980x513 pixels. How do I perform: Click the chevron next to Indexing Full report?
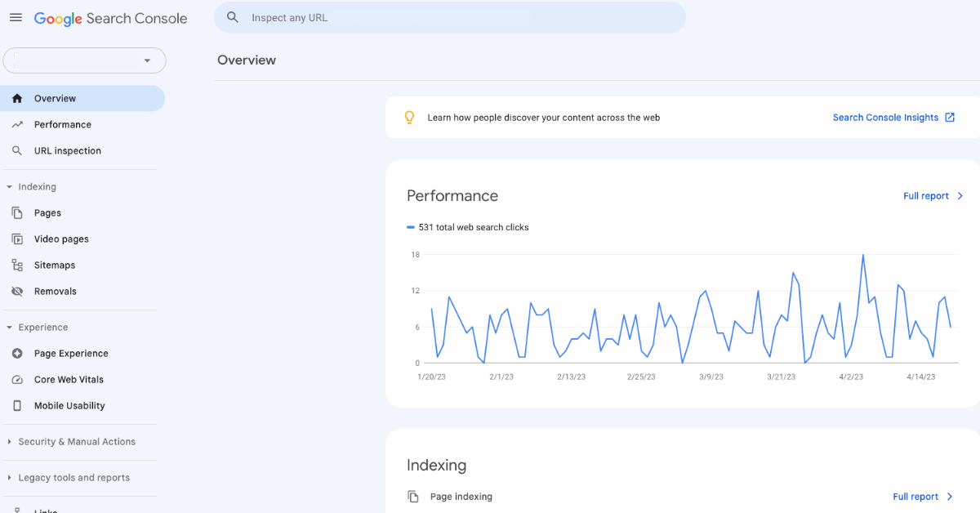950,497
